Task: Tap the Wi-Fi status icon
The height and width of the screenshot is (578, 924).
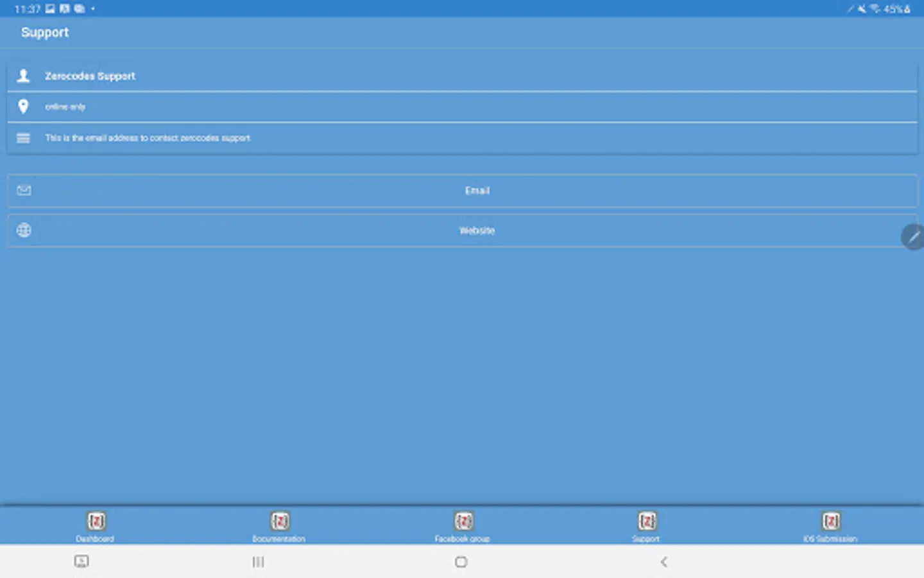Action: click(875, 9)
